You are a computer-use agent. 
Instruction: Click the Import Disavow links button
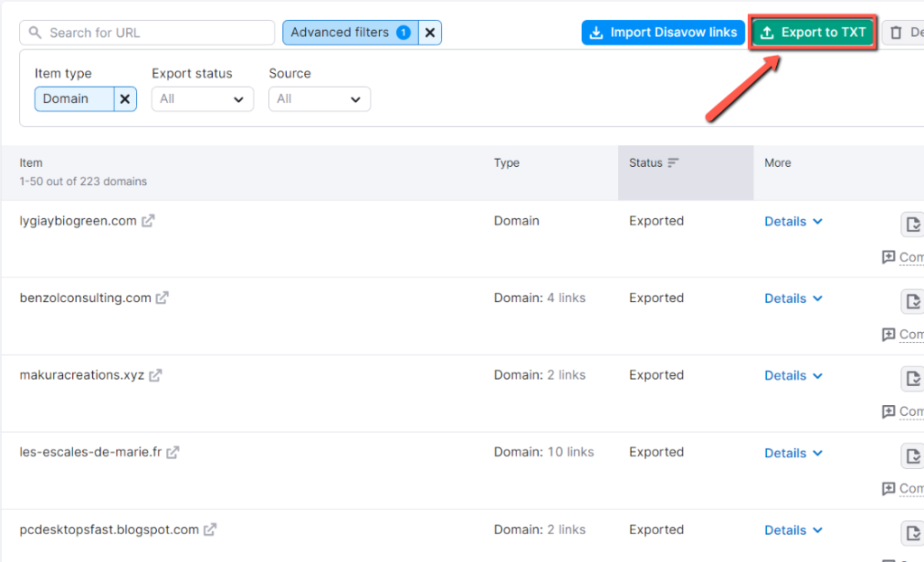[662, 32]
